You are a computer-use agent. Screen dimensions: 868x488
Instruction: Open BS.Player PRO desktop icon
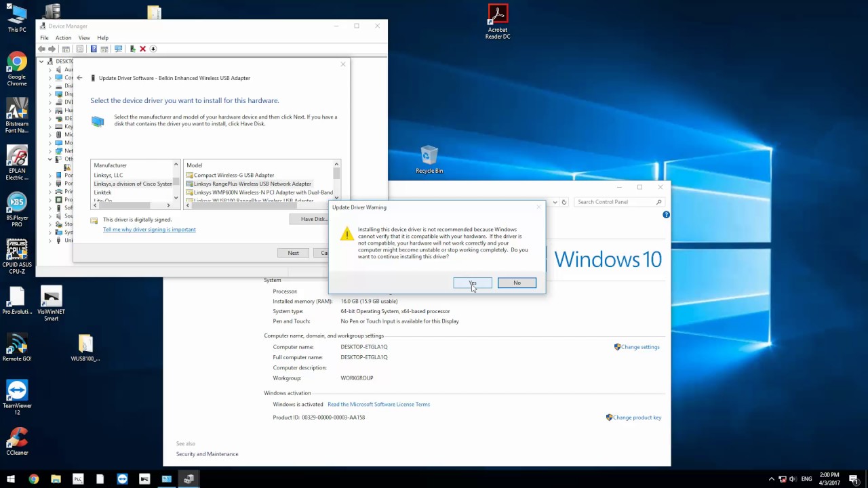17,210
